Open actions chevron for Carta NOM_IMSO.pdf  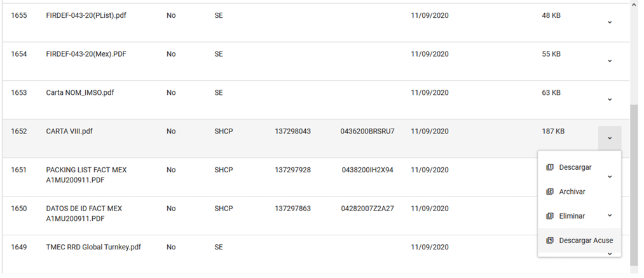tap(610, 99)
